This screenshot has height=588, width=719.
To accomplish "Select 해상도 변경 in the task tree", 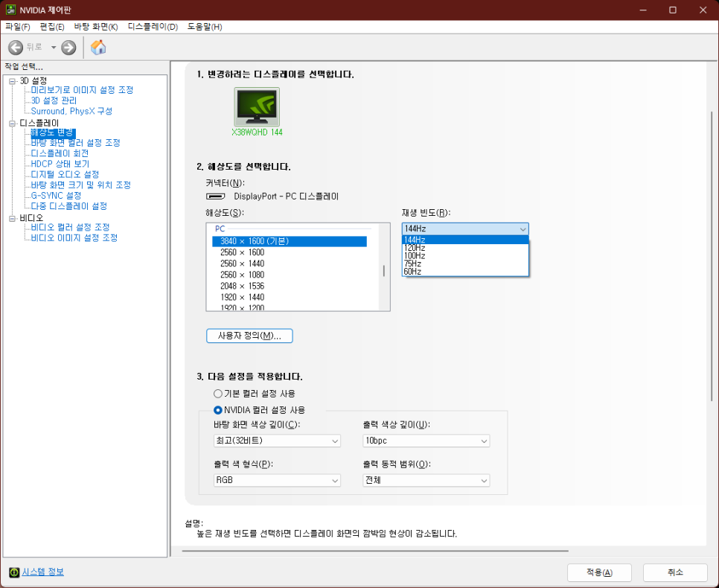I will coord(52,132).
